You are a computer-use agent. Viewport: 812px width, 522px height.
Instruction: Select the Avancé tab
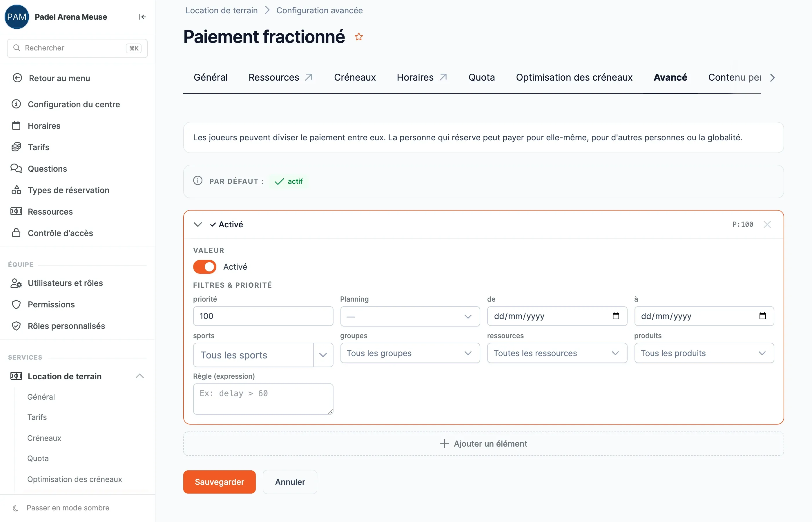tap(670, 77)
